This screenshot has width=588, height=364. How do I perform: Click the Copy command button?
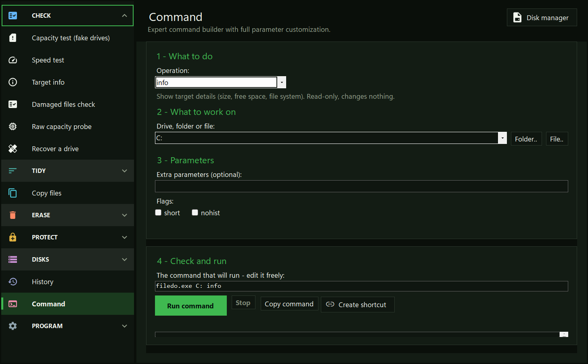[x=289, y=304]
